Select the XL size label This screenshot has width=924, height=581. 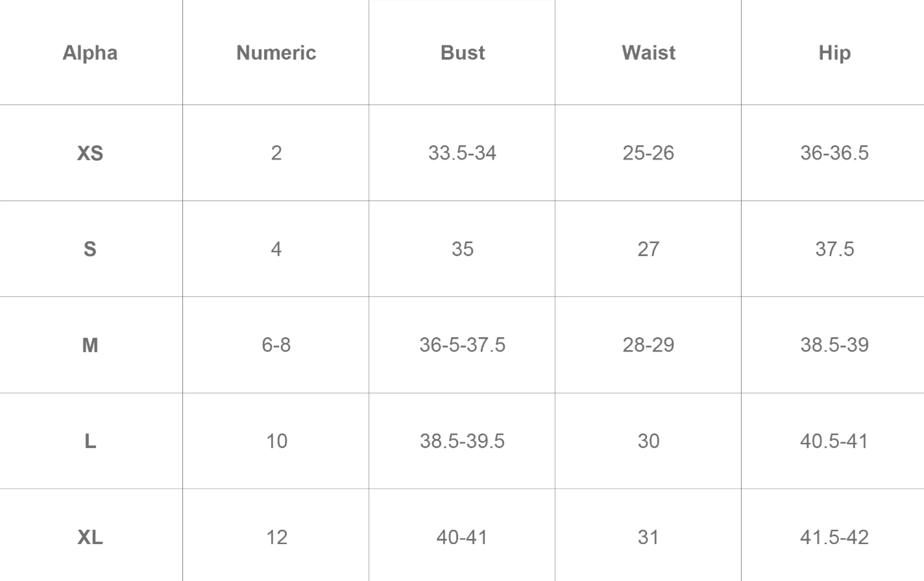point(90,537)
